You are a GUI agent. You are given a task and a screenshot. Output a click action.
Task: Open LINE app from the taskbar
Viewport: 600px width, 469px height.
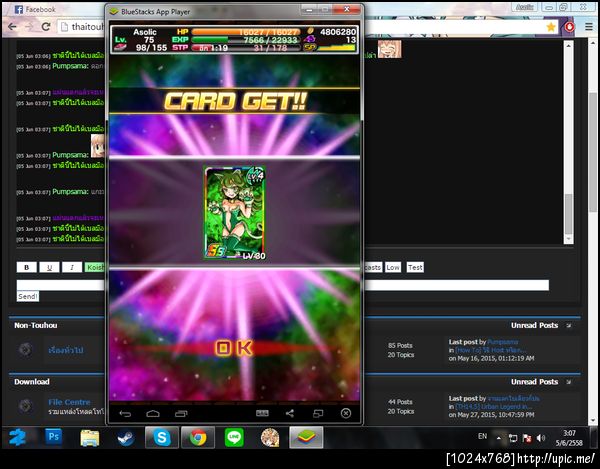point(234,437)
